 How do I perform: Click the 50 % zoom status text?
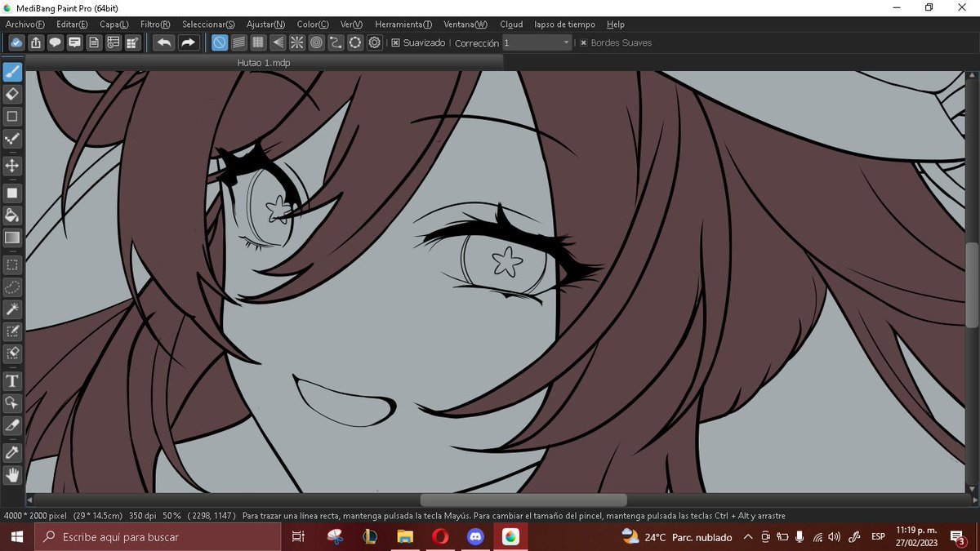tap(171, 516)
